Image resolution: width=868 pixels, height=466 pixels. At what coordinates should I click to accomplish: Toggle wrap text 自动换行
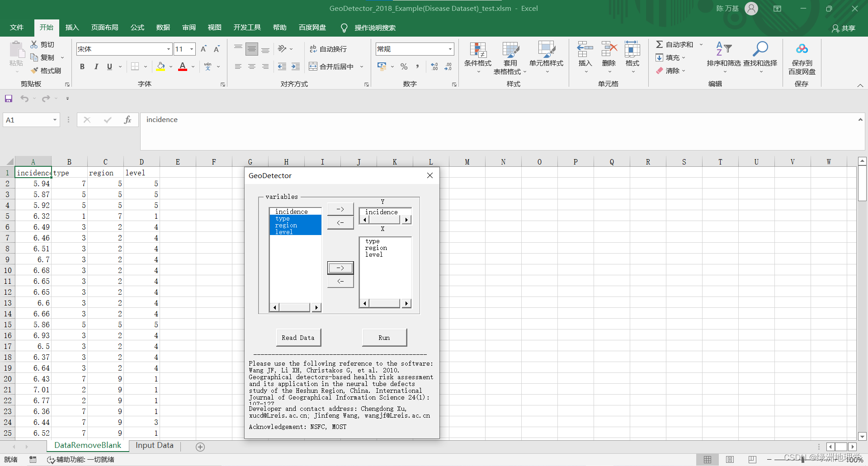point(328,49)
